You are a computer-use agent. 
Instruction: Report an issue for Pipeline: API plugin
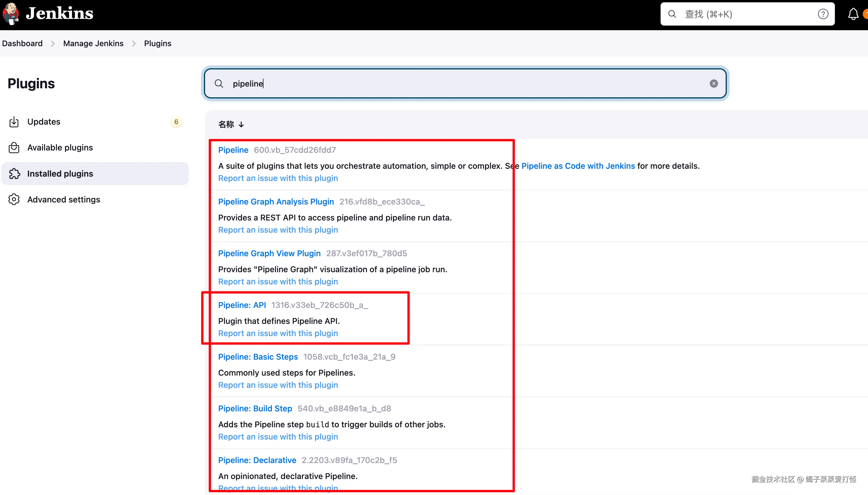[x=278, y=333]
